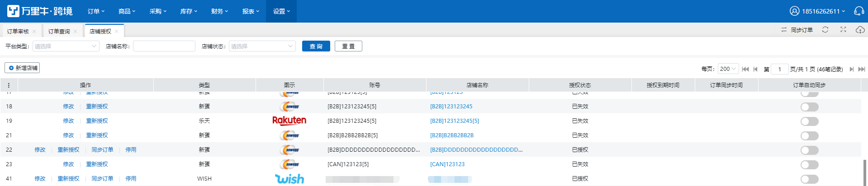
Task: Close the 店铺授权 tab
Action: tap(117, 31)
